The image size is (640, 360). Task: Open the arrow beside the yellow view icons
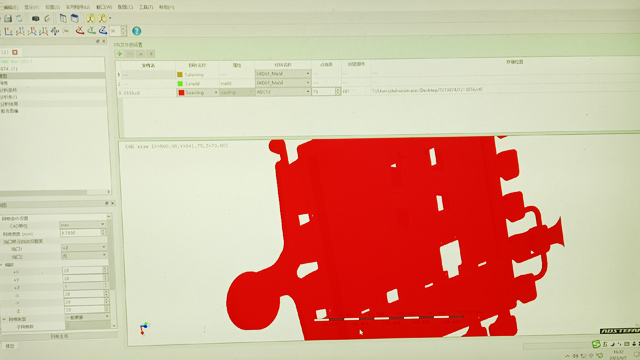point(110,18)
